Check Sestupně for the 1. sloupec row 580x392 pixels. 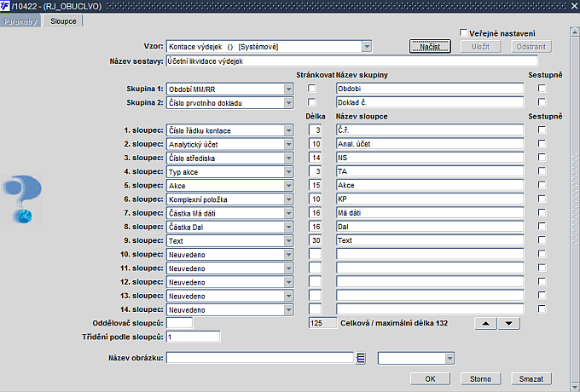(542, 130)
